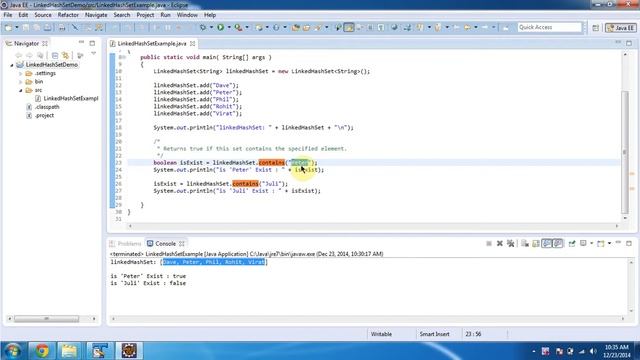Viewport: 640px width, 360px height.
Task: Expand the bin folder
Action: tap(20, 82)
